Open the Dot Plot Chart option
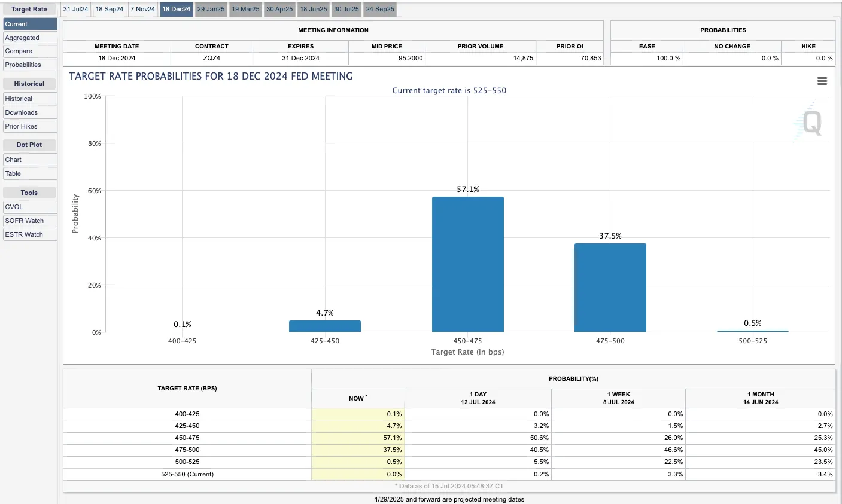 29,160
